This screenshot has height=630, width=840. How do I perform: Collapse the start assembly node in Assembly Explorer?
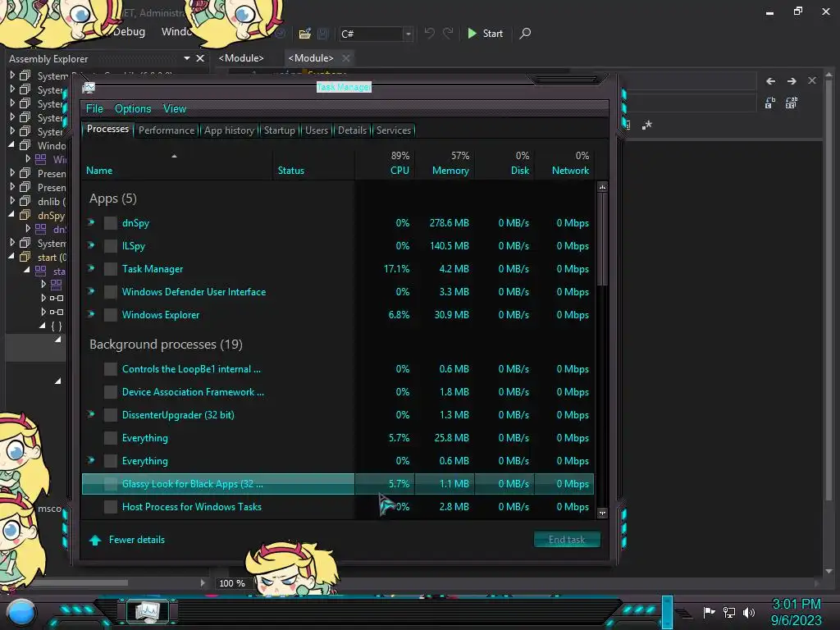11,257
